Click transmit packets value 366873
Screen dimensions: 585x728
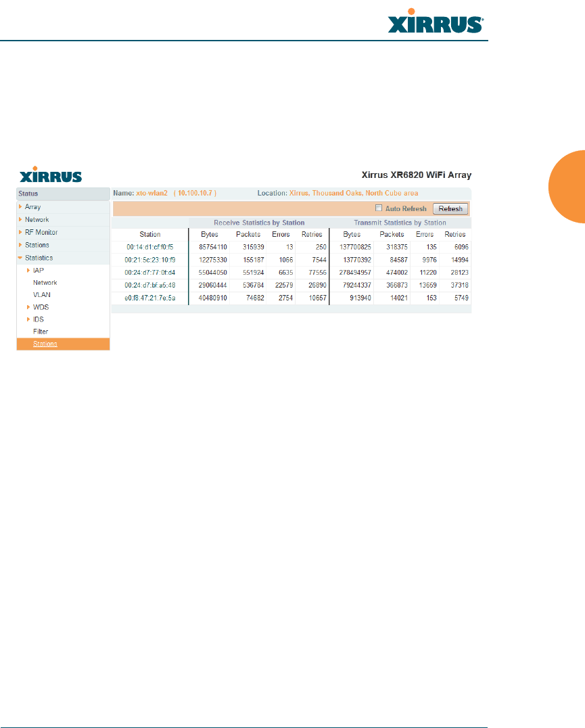coord(397,285)
